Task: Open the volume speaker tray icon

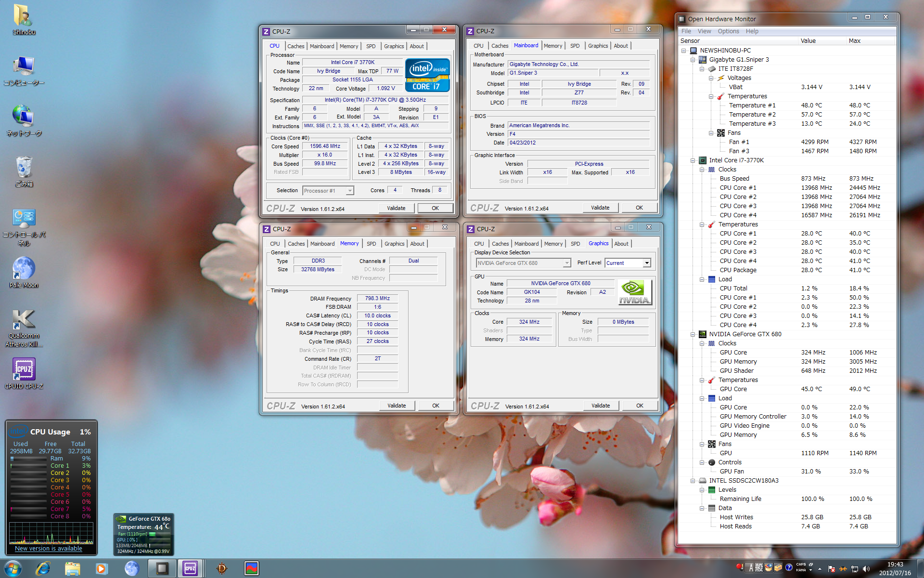Action: [866, 569]
